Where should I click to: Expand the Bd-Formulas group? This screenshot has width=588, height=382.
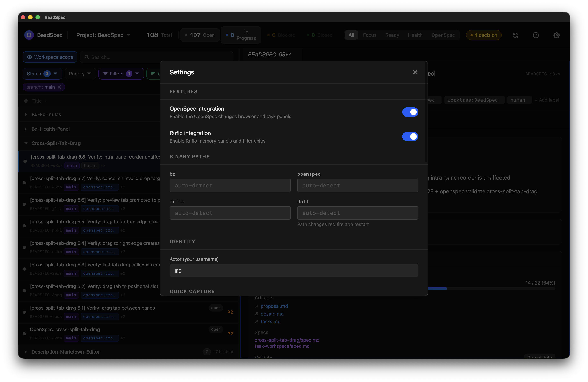25,114
